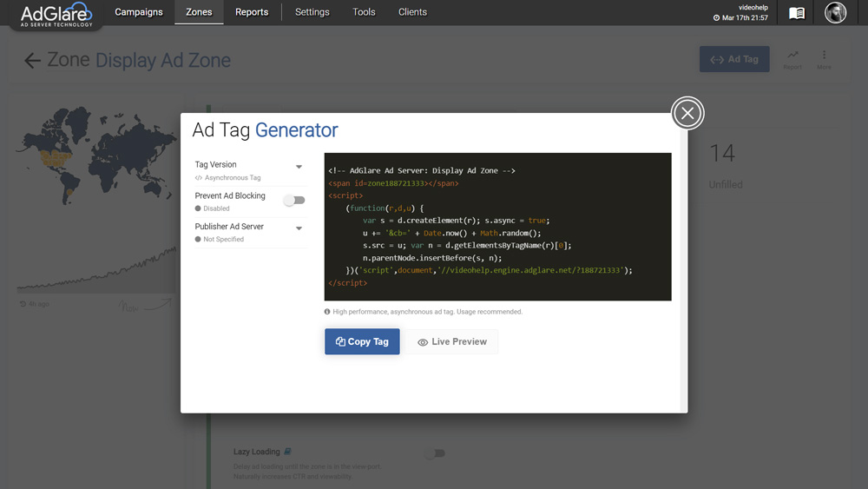Click the 'Not Specified' status text
Screen dimensions: 868x489
(x=223, y=239)
